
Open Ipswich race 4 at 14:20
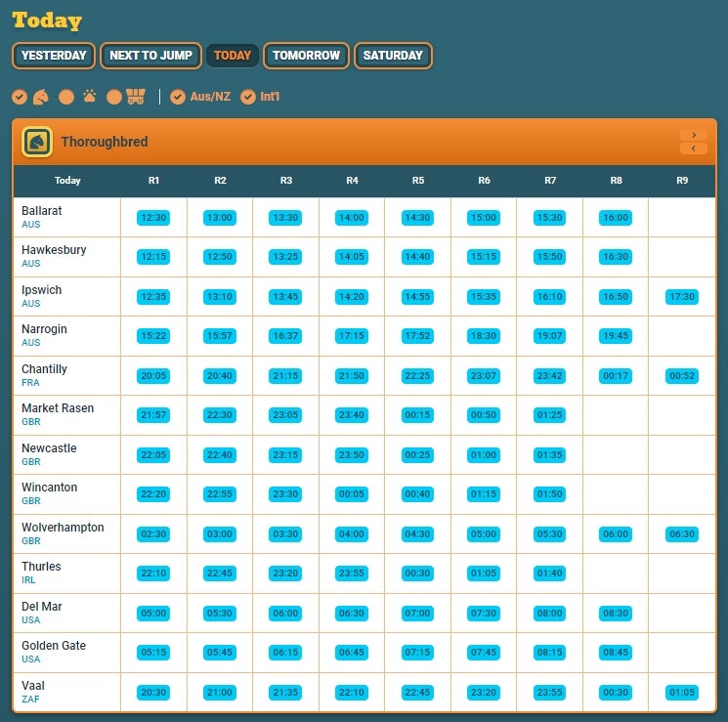point(352,297)
